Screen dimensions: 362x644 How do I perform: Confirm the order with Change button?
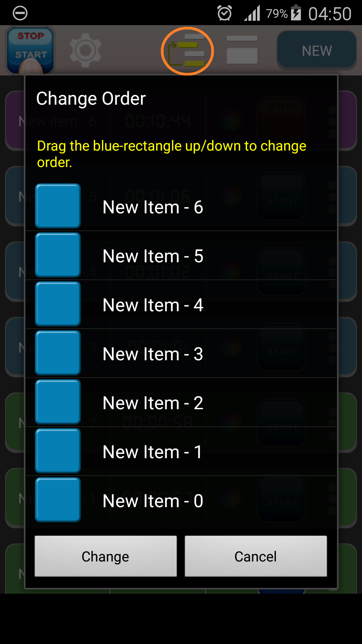[106, 556]
